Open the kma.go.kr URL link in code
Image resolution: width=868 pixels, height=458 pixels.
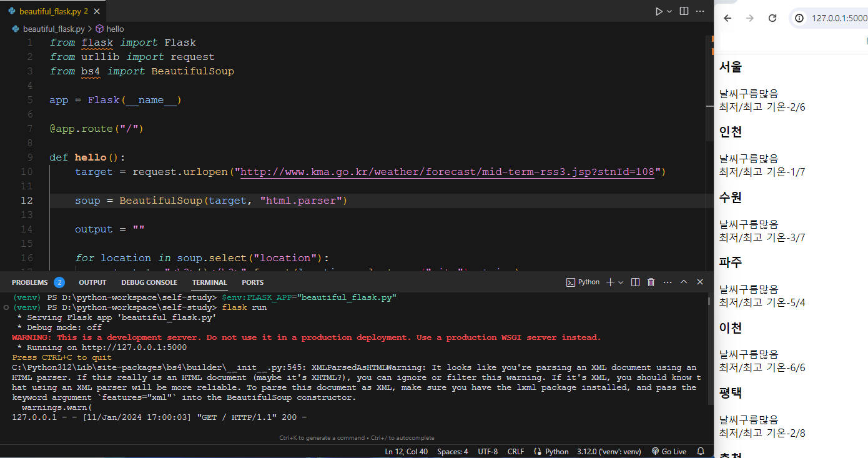click(x=447, y=172)
